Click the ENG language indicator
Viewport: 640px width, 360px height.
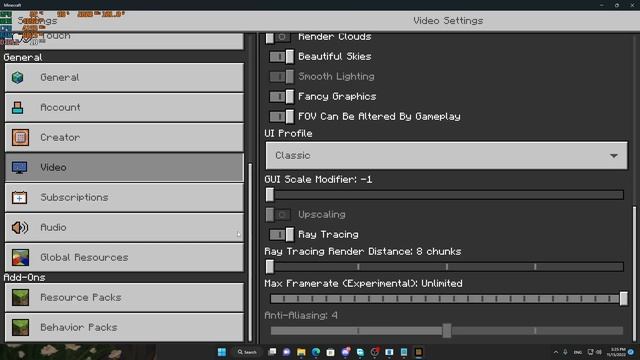click(578, 352)
